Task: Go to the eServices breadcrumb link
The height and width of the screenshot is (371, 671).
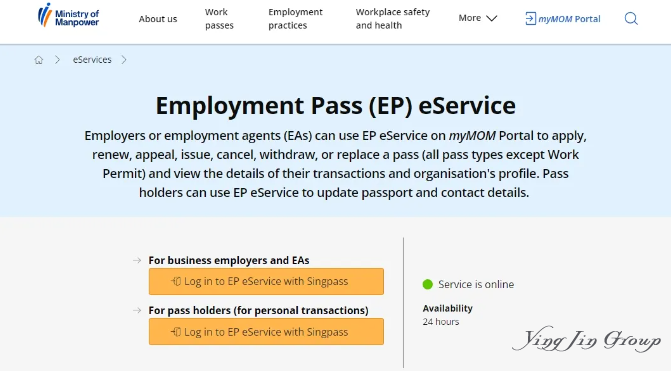Action: click(x=92, y=59)
